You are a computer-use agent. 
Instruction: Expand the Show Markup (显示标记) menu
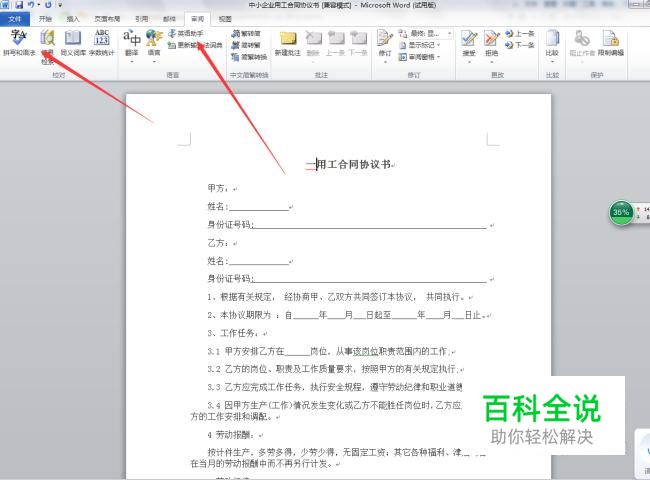tap(420, 45)
